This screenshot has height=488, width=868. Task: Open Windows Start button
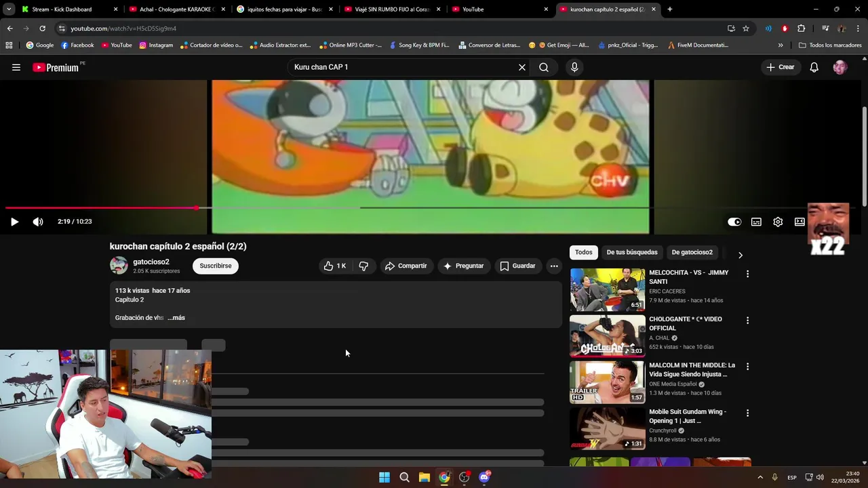(384, 477)
